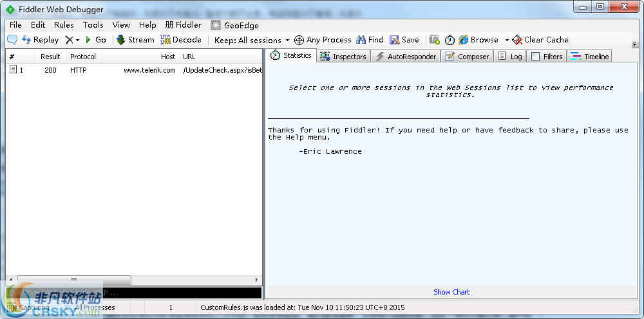Screen dimensions: 644x319
Task: Open the Help menu
Action: coord(147,25)
